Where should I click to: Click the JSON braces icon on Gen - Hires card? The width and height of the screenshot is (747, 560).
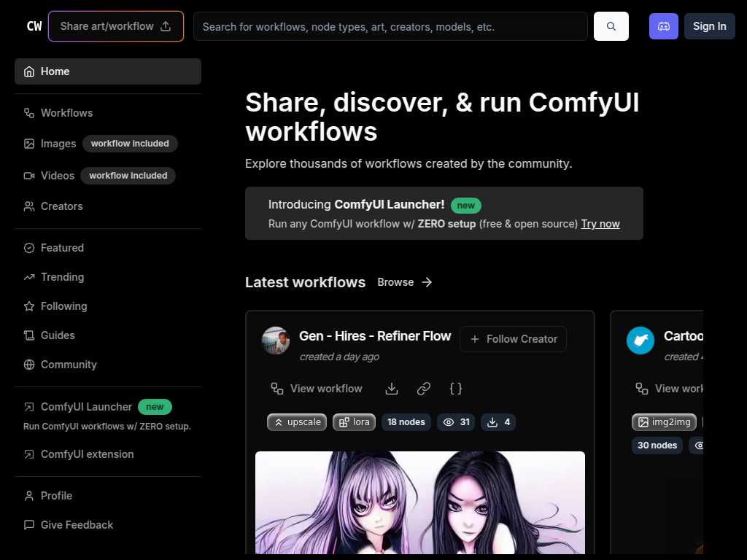(456, 389)
